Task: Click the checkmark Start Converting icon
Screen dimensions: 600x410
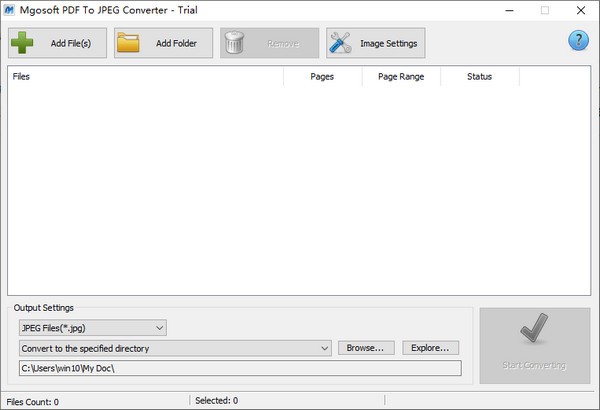Action: point(534,328)
